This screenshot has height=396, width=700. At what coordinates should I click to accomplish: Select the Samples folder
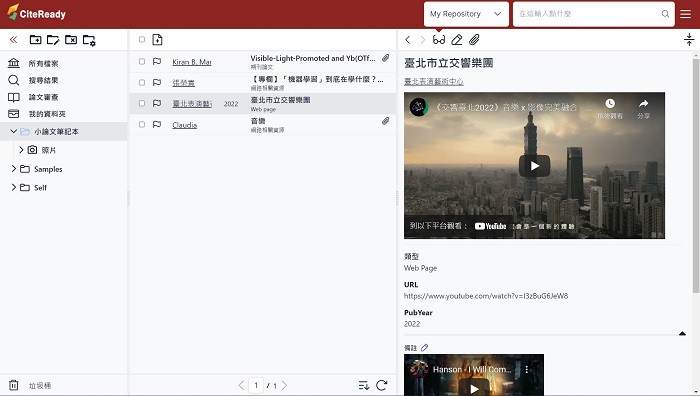click(48, 169)
